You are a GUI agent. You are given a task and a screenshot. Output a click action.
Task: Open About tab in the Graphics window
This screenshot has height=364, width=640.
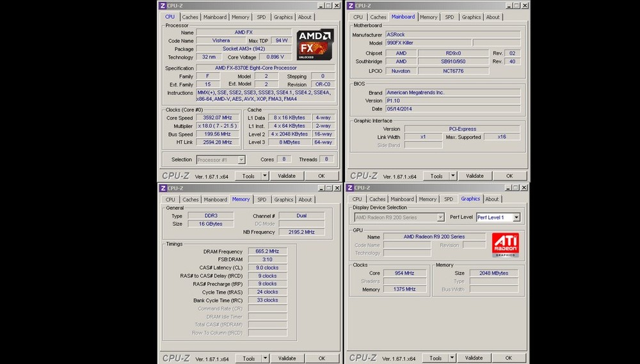pyautogui.click(x=492, y=199)
